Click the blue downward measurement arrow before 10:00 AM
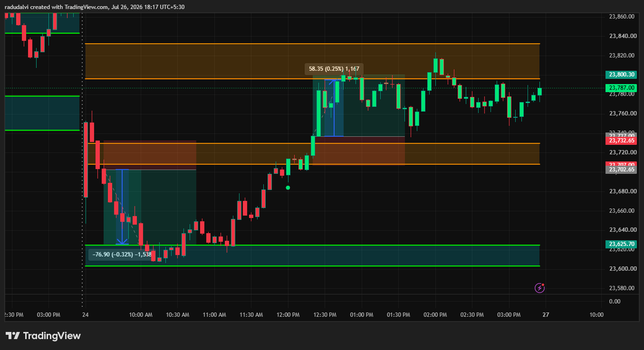This screenshot has height=350, width=644. tap(122, 207)
